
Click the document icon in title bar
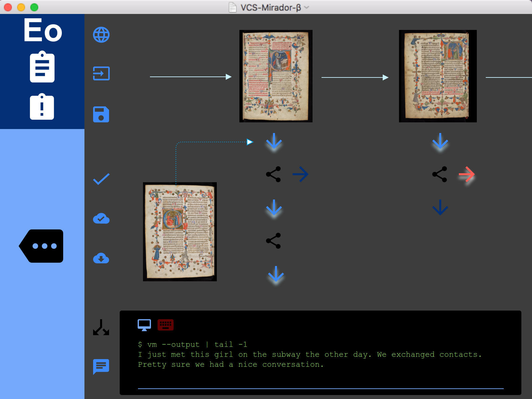[x=233, y=7]
